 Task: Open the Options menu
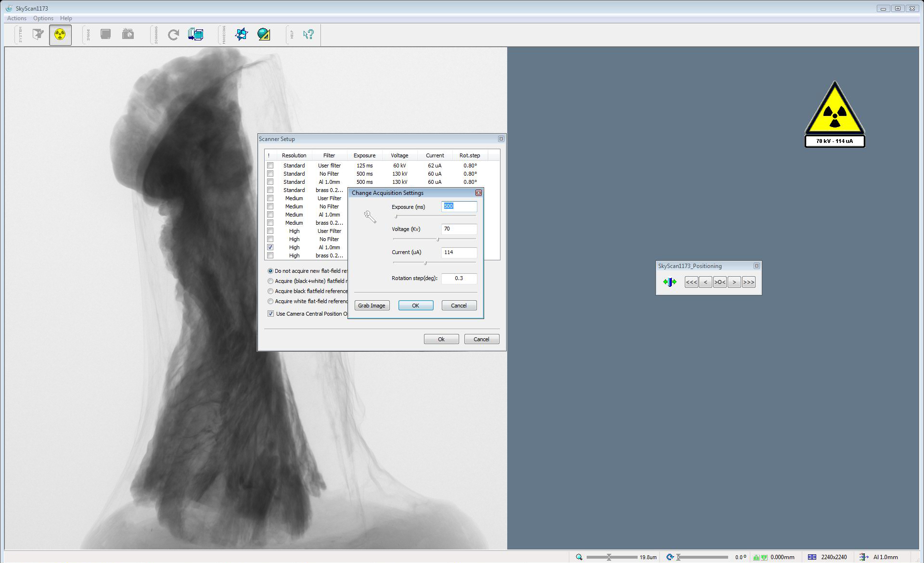click(x=43, y=18)
